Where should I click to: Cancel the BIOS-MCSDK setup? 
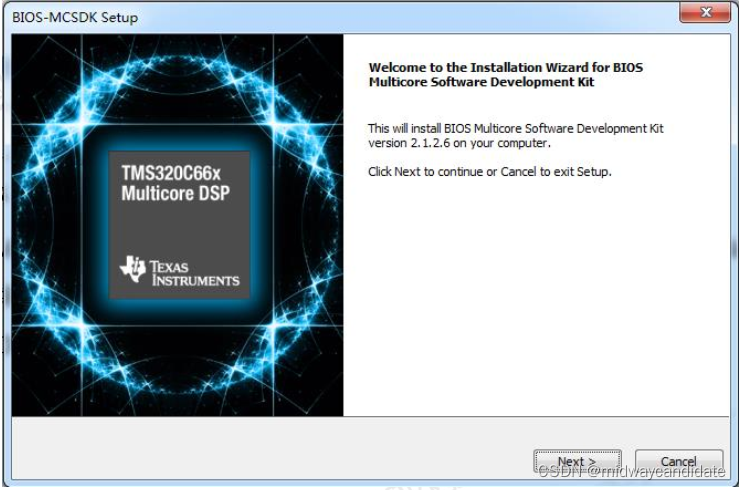(679, 462)
